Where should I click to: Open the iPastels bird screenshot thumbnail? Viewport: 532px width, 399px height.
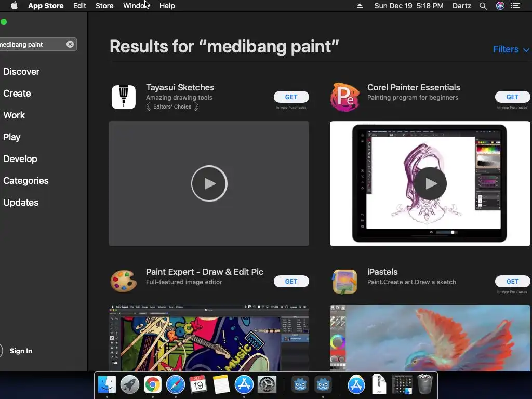coord(430,338)
